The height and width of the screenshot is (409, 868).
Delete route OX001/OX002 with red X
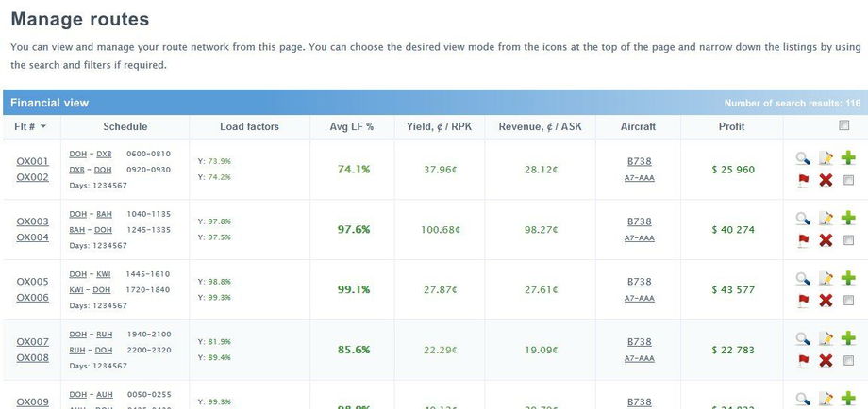click(x=826, y=180)
